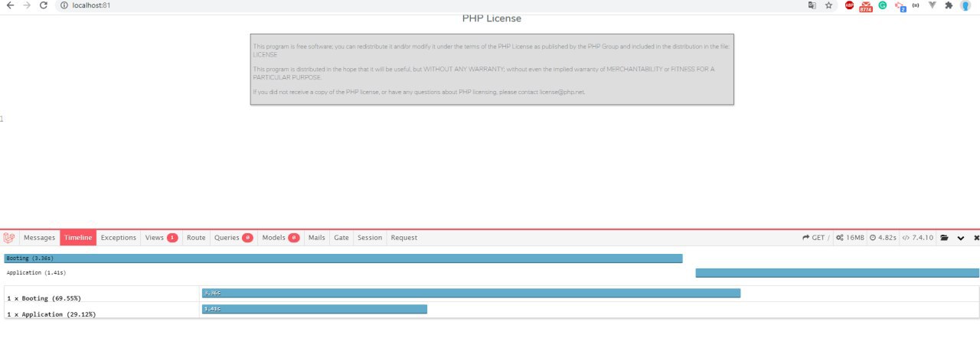Image resolution: width=980 pixels, height=364 pixels.
Task: Click the Queries count badge showing 0
Action: tap(247, 238)
